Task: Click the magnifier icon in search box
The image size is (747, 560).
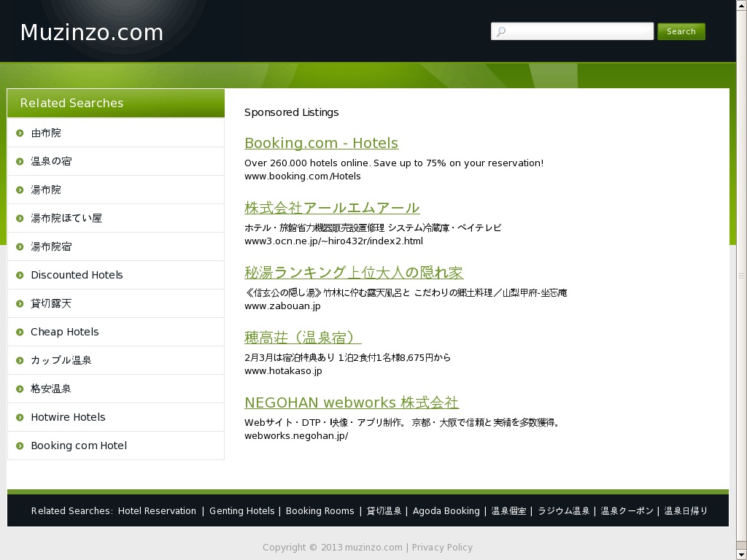Action: pyautogui.click(x=500, y=32)
